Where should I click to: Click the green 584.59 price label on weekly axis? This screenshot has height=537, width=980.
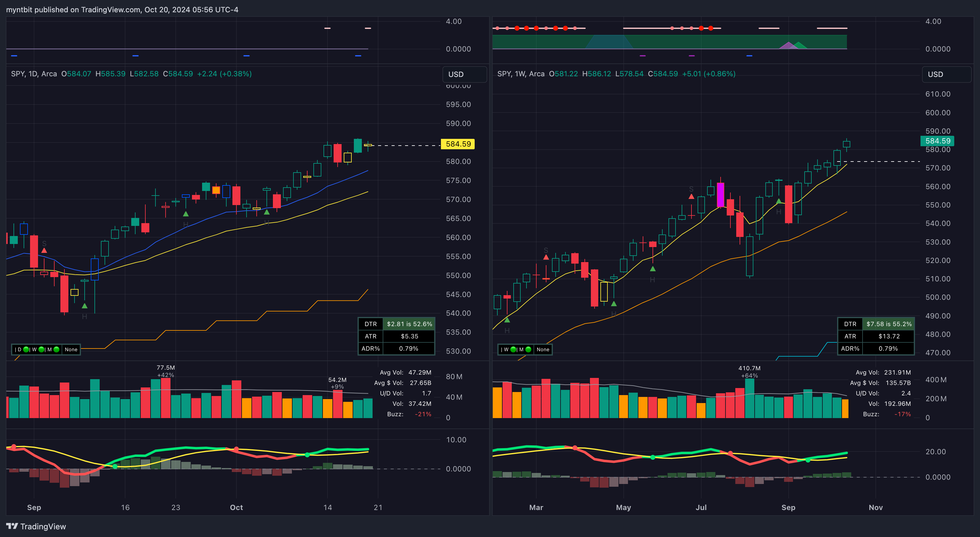point(937,141)
